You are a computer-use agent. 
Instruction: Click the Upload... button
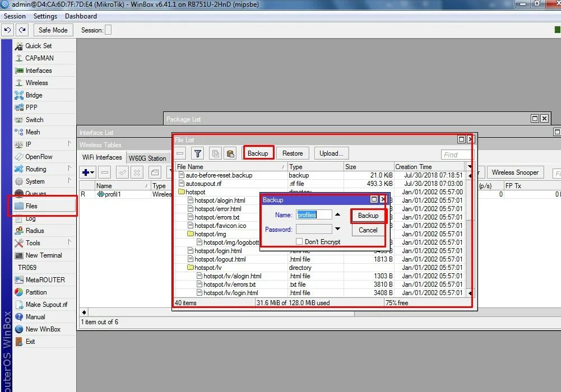tap(331, 153)
